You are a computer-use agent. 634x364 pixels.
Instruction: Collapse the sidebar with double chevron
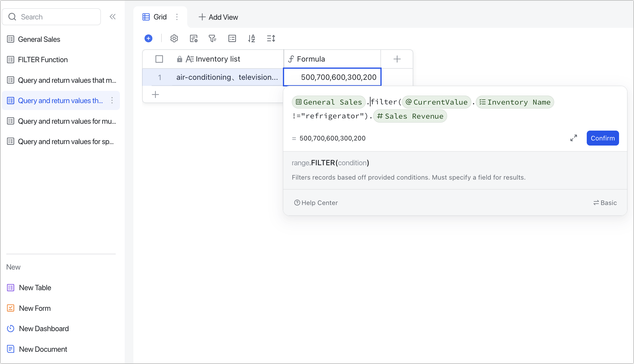[x=112, y=17]
